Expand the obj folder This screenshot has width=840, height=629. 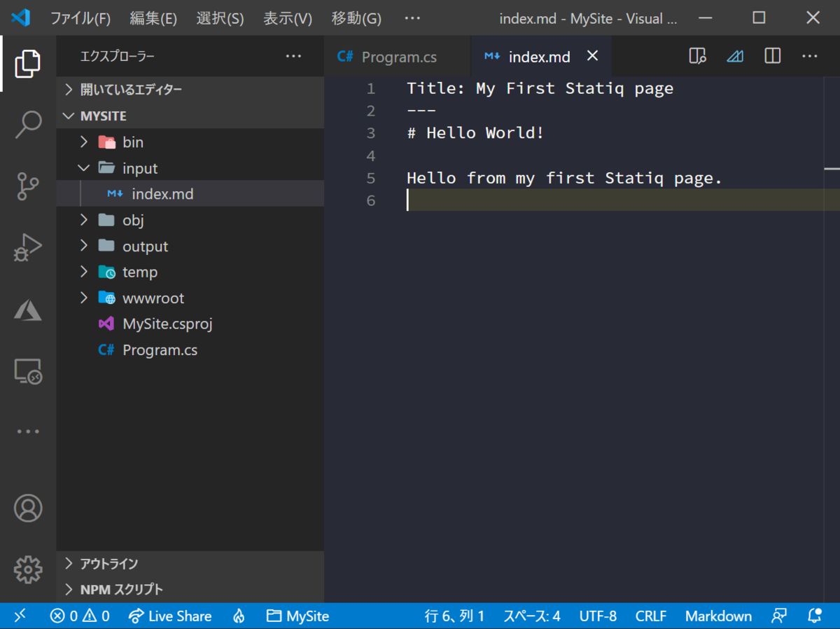[190, 220]
